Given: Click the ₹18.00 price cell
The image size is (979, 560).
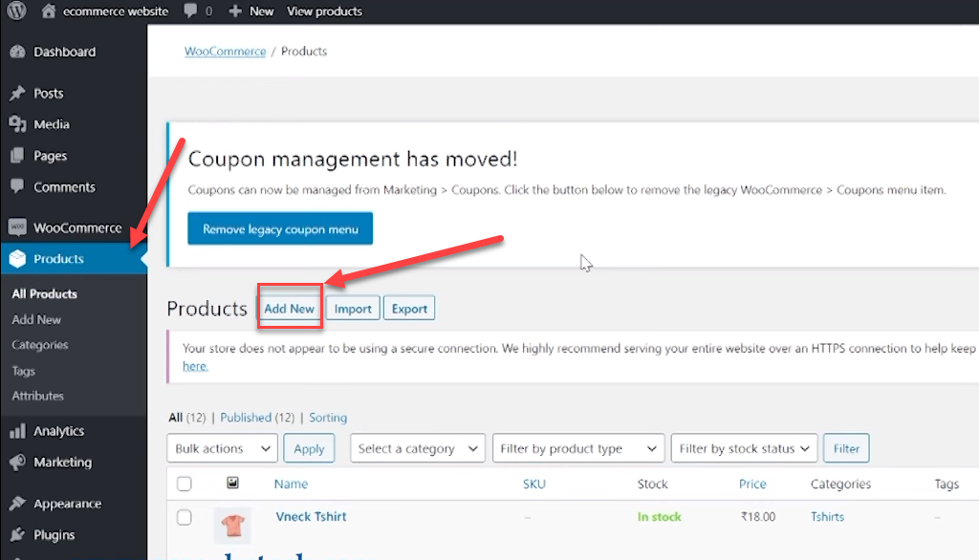Looking at the screenshot, I should tap(758, 517).
